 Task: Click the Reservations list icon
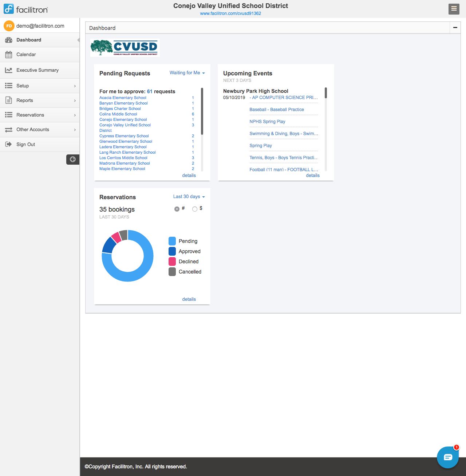click(9, 115)
